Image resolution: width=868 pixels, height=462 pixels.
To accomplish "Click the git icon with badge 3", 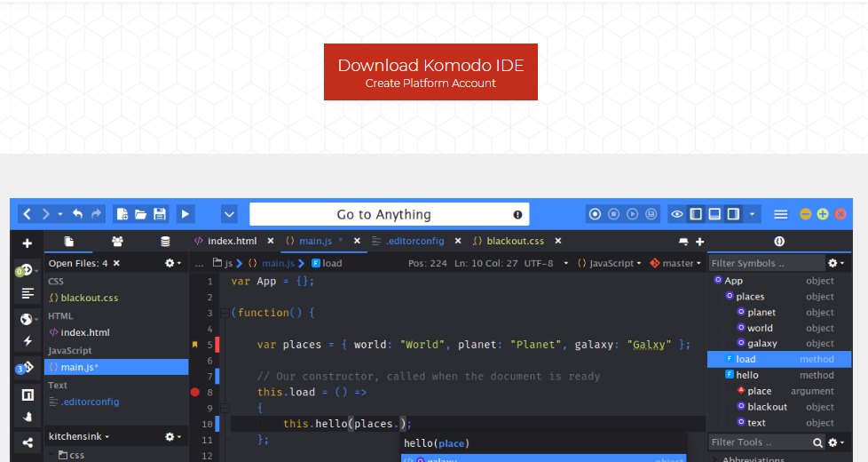I will pos(26,367).
